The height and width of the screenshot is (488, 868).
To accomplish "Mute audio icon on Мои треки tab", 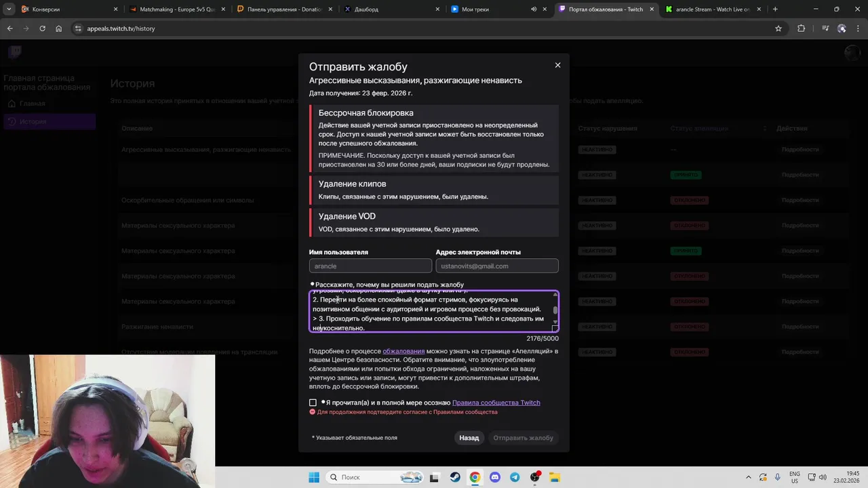I will 534,9.
